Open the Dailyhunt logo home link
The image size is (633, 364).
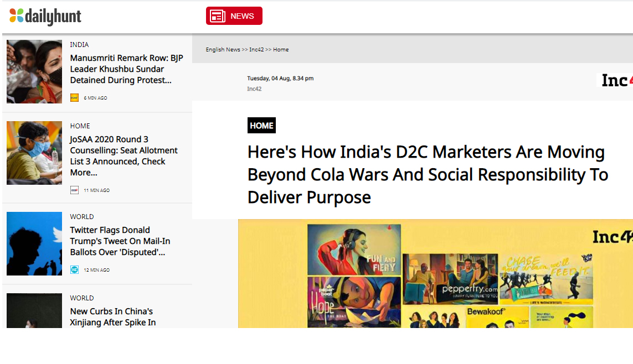click(x=45, y=16)
